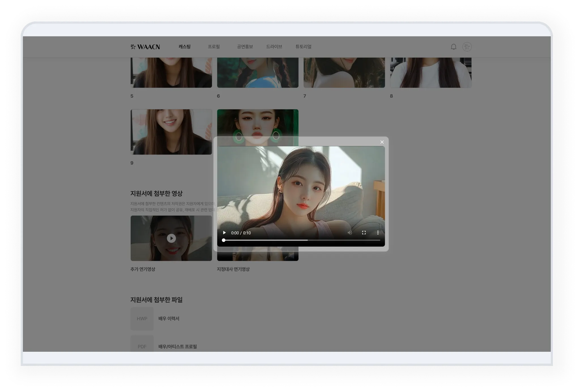The height and width of the screenshot is (392, 580).
Task: Open photo thumbnail number 5
Action: click(171, 72)
